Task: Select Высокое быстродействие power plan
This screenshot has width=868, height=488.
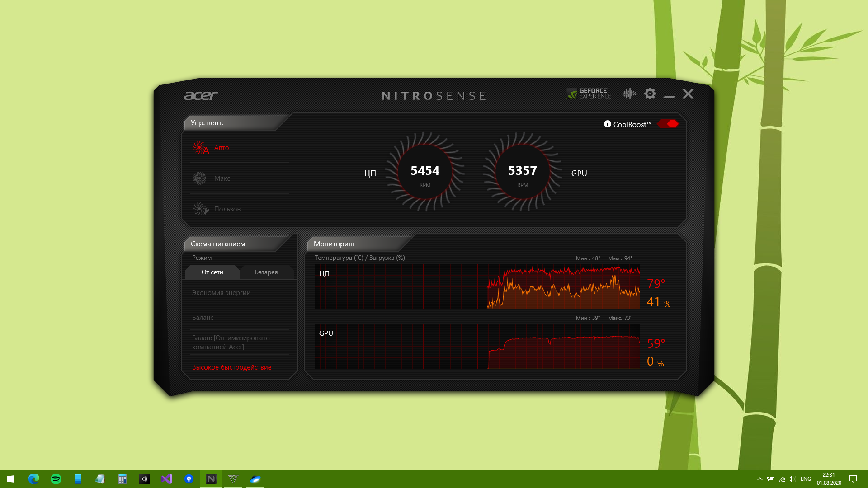Action: tap(231, 367)
